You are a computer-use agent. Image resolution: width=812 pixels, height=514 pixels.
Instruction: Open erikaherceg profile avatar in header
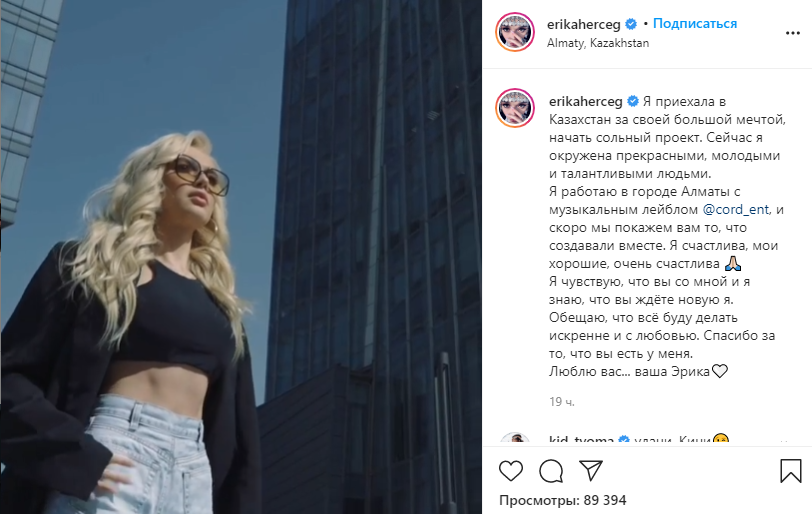(515, 32)
